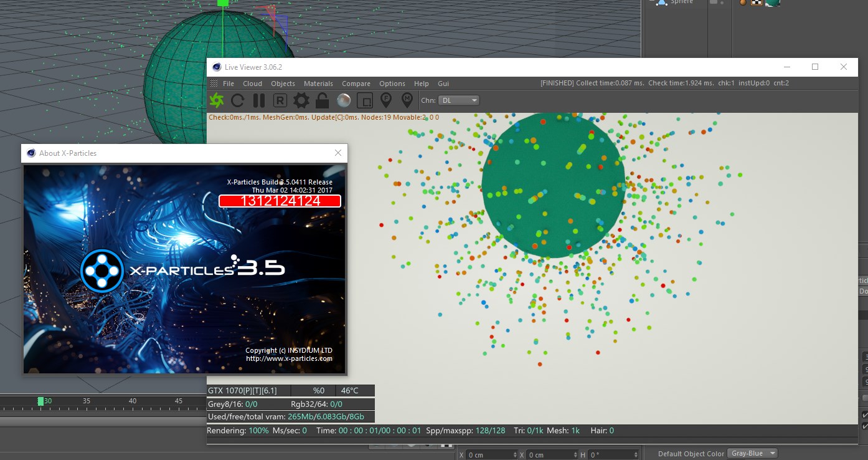The image size is (868, 460).
Task: Click the X-Particles circular logo in About dialog
Action: pyautogui.click(x=102, y=271)
